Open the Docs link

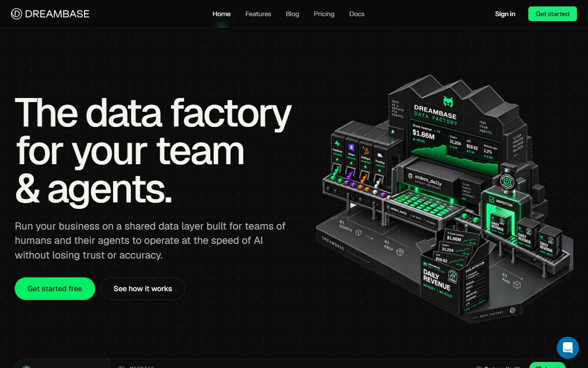[356, 14]
